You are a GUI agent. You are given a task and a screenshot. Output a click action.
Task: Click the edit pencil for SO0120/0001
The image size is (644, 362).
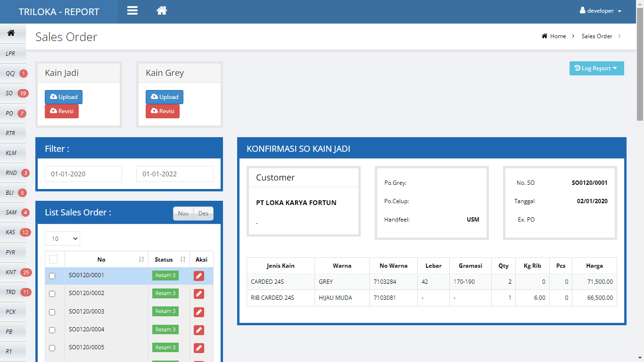tap(199, 276)
